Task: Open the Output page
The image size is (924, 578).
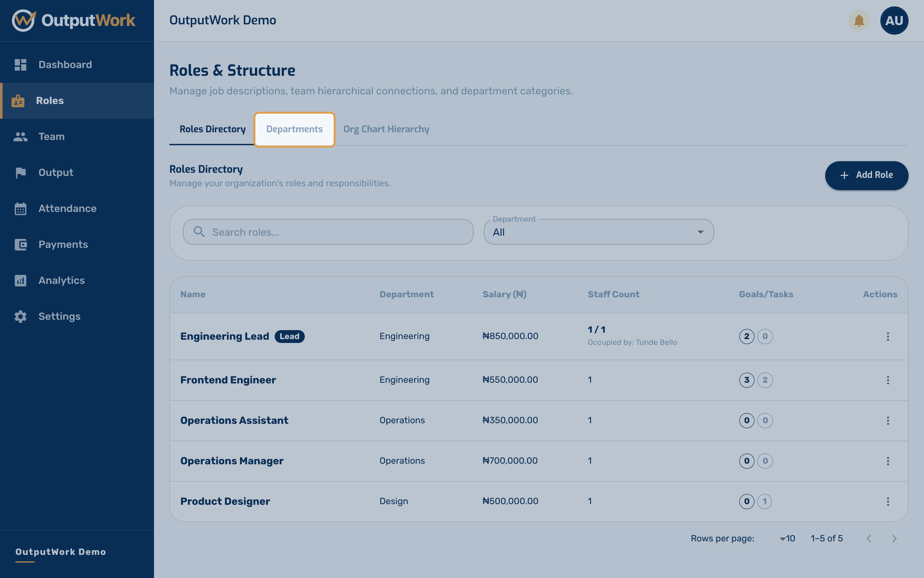Action: (x=77, y=172)
